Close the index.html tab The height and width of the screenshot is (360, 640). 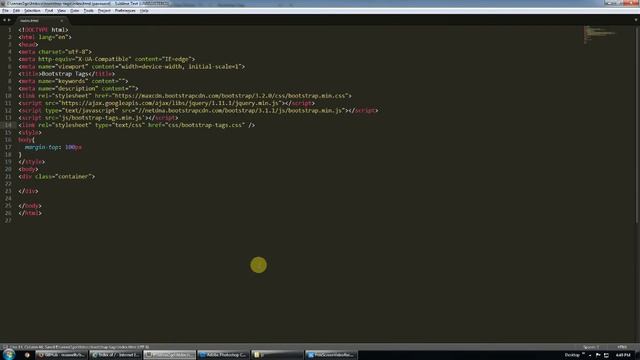coord(62,20)
